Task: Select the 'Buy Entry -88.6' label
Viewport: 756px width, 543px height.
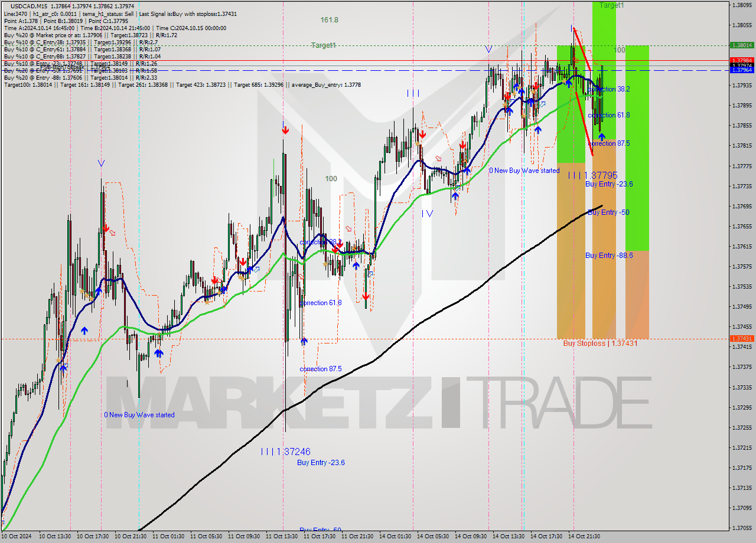Action: point(609,256)
